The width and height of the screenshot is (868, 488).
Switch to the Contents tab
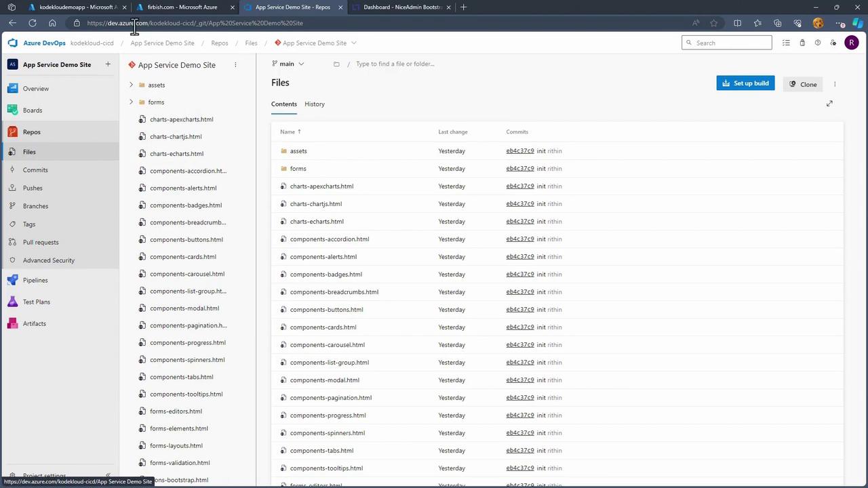(x=284, y=104)
